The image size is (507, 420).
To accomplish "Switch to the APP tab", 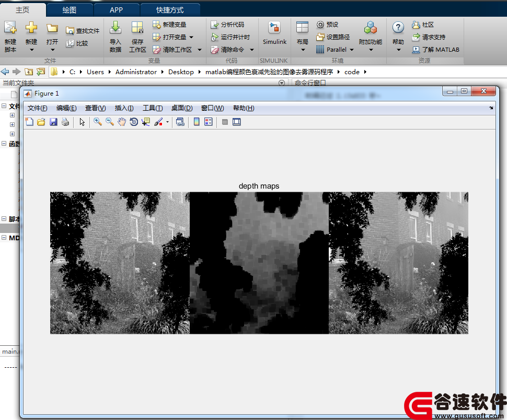I will click(x=116, y=10).
